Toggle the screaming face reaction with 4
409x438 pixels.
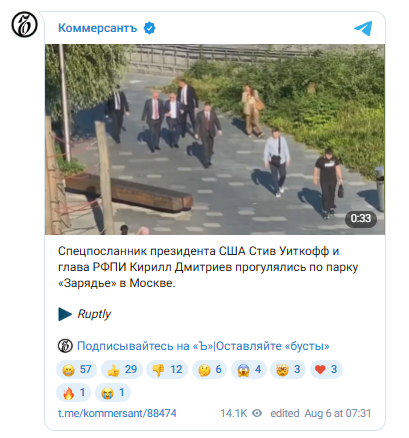tap(249, 369)
